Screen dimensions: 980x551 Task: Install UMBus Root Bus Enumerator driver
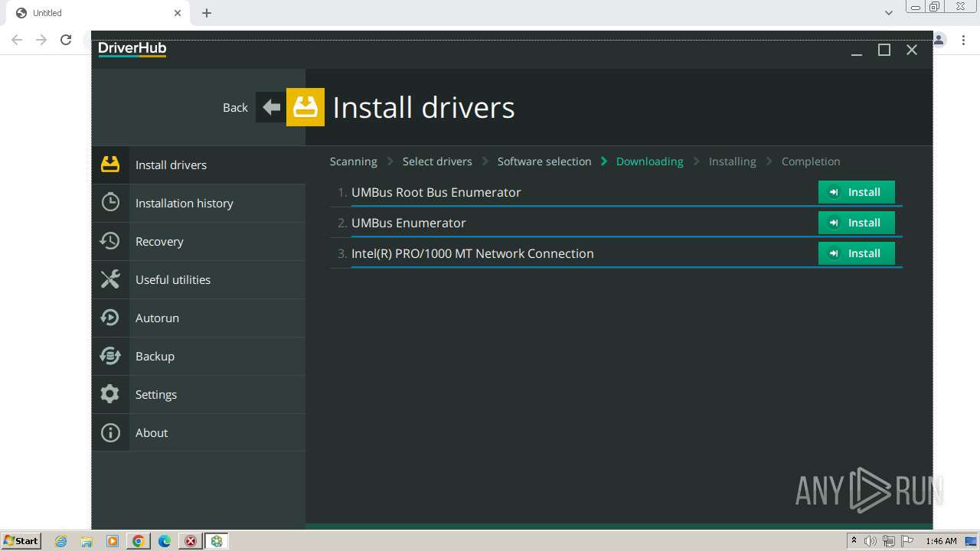(856, 192)
